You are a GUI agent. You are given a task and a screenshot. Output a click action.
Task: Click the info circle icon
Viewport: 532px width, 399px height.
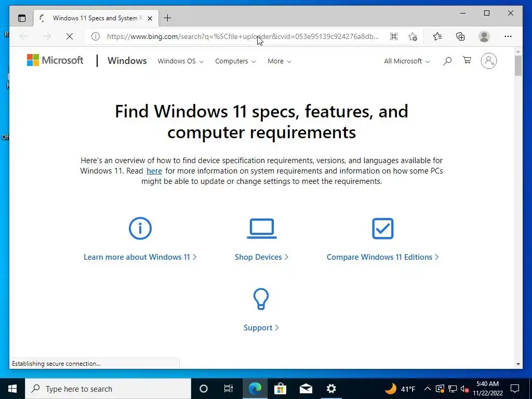[140, 229]
